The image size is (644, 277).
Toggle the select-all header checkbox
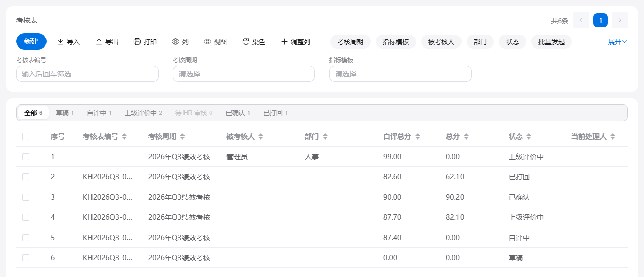click(26, 136)
